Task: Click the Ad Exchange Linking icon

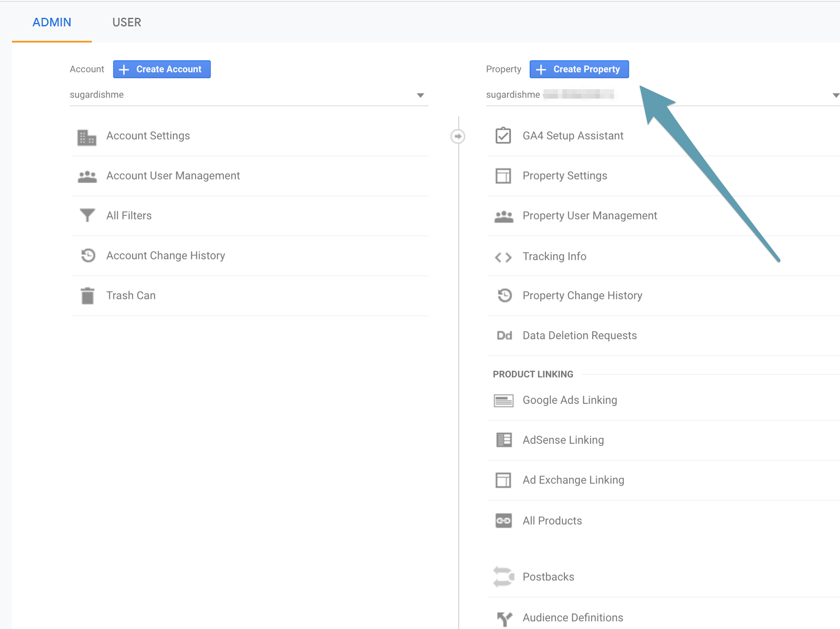Action: pyautogui.click(x=503, y=480)
